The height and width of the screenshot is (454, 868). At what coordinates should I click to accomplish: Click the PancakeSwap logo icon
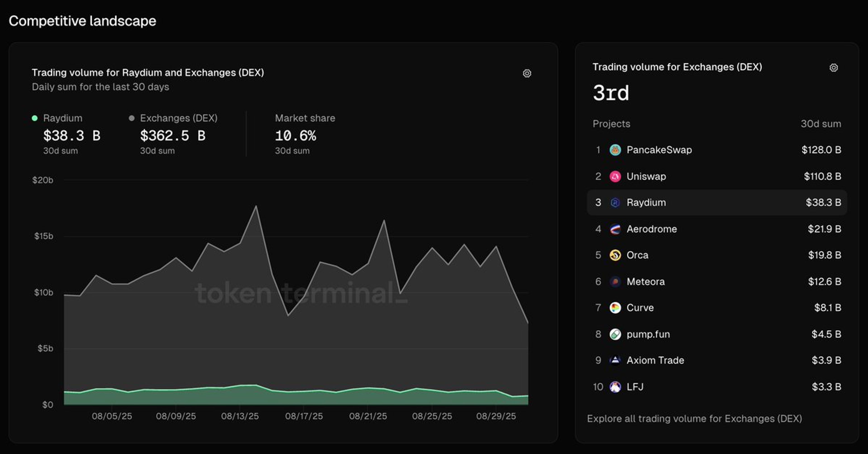(x=615, y=150)
